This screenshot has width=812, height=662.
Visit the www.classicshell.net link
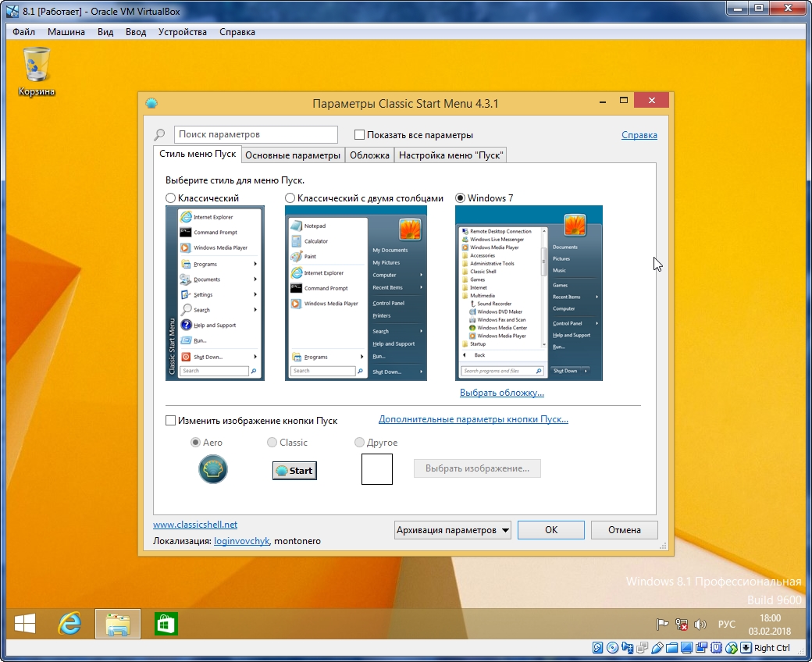pos(195,525)
